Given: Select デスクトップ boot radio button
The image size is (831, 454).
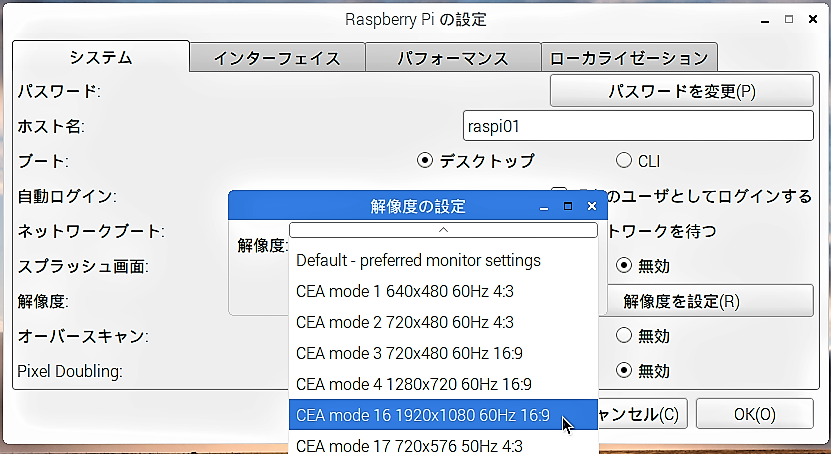Looking at the screenshot, I should point(425,161).
